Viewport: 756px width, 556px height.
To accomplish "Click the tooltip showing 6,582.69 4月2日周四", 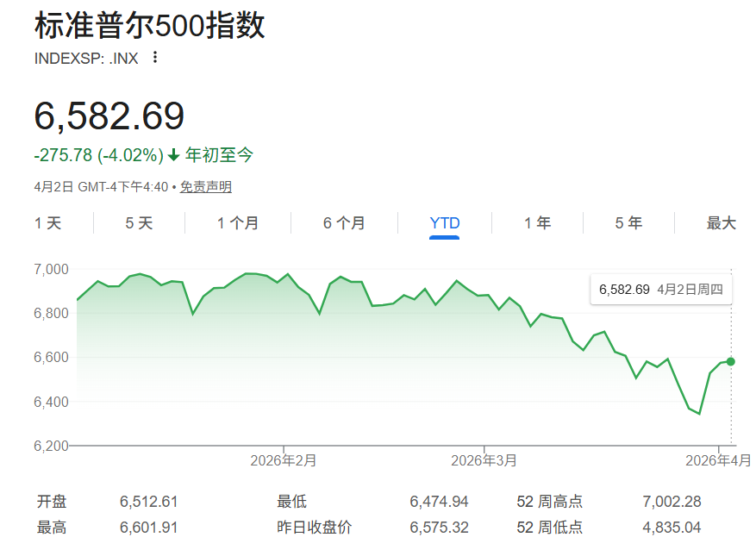I will click(660, 289).
